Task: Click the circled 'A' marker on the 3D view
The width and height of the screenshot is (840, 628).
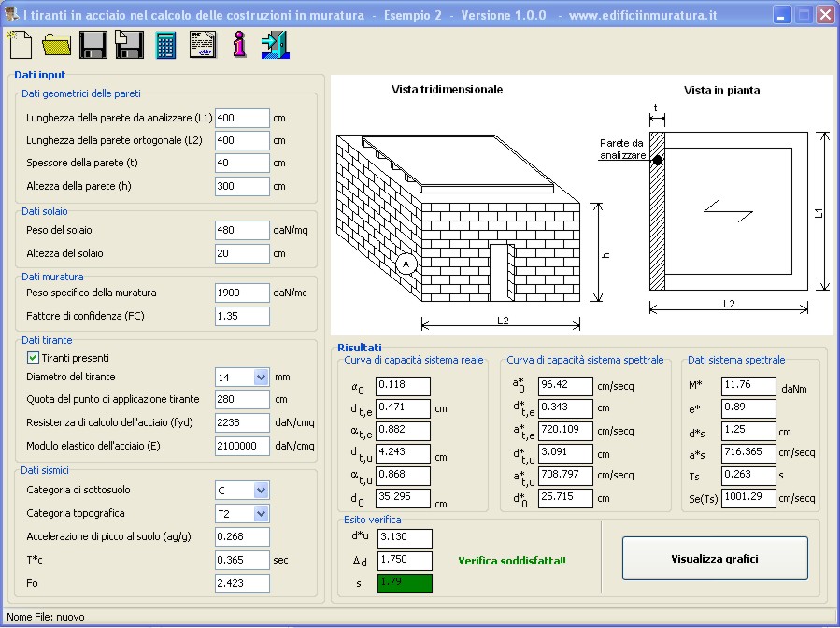Action: click(406, 264)
